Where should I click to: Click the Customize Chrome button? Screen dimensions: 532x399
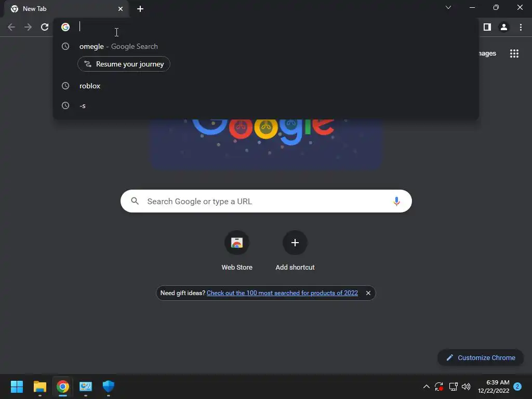481,357
